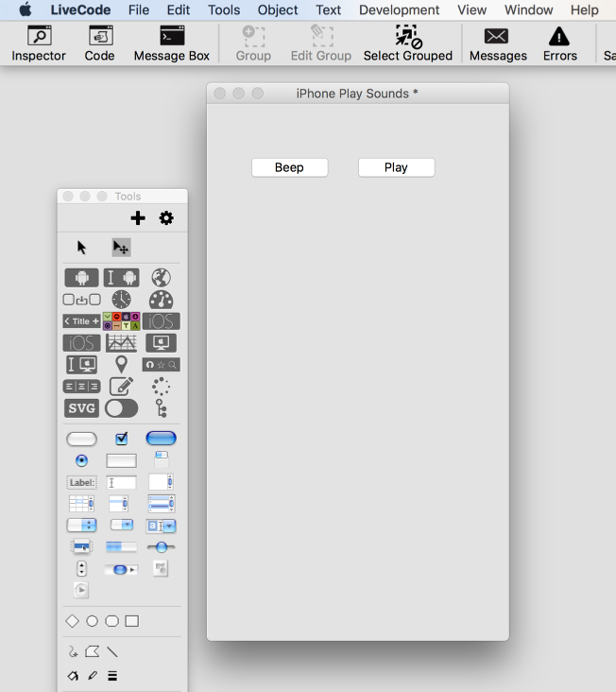Pick the Android native button widget

(x=81, y=278)
